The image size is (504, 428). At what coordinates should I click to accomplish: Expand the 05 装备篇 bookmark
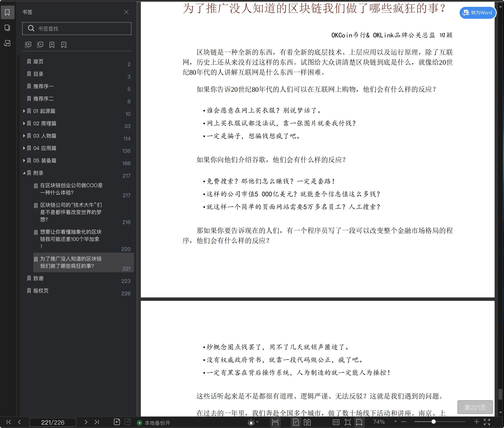tap(24, 160)
